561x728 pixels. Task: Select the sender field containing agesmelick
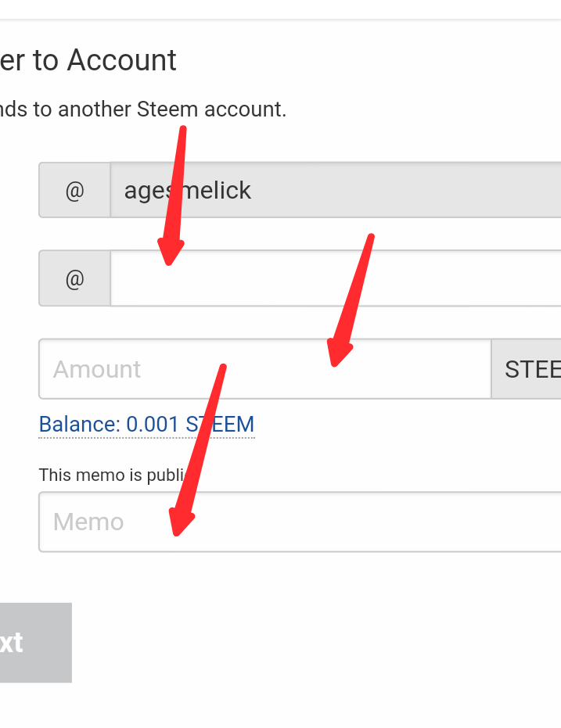click(336, 190)
